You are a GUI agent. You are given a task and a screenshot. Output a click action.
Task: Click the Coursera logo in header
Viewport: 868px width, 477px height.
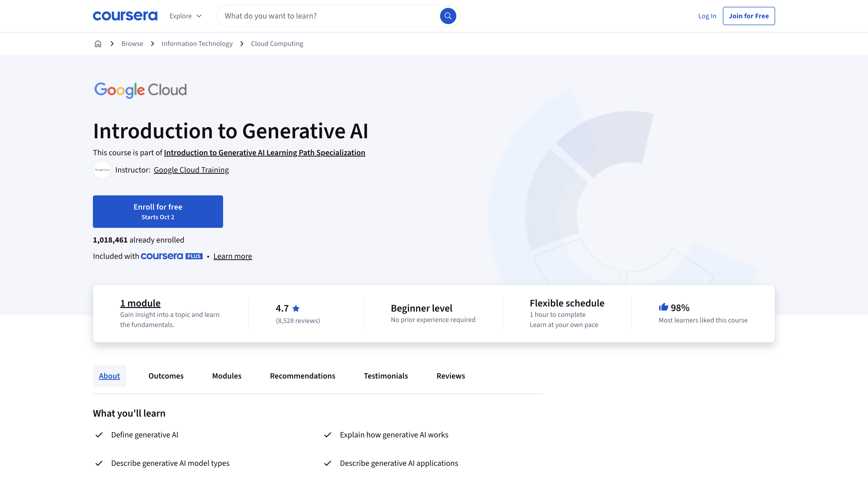click(125, 16)
